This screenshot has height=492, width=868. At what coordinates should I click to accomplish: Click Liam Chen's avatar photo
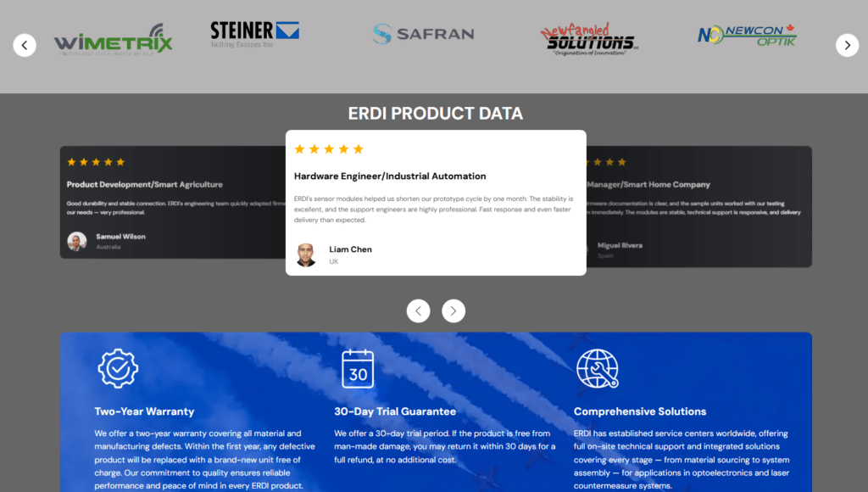click(x=306, y=255)
